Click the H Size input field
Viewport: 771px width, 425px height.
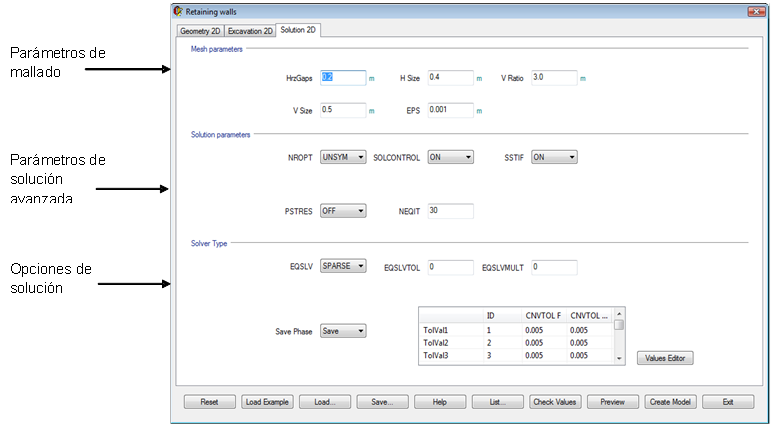[x=451, y=78]
